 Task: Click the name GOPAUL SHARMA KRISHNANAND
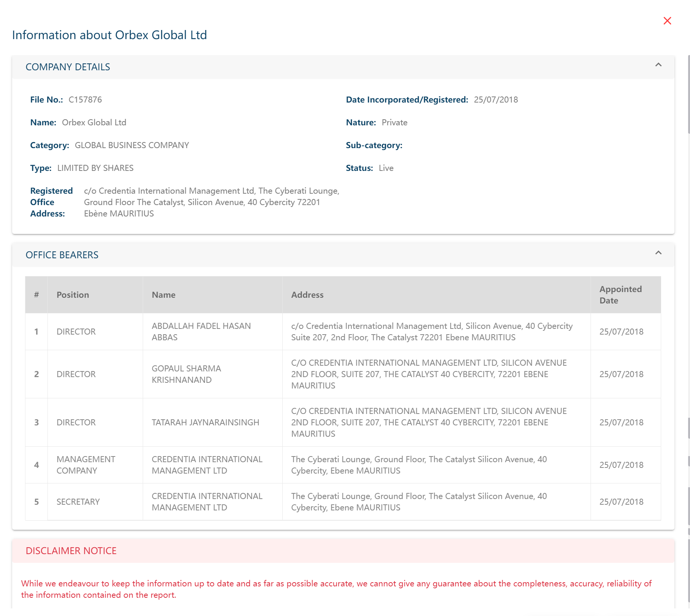coord(186,374)
